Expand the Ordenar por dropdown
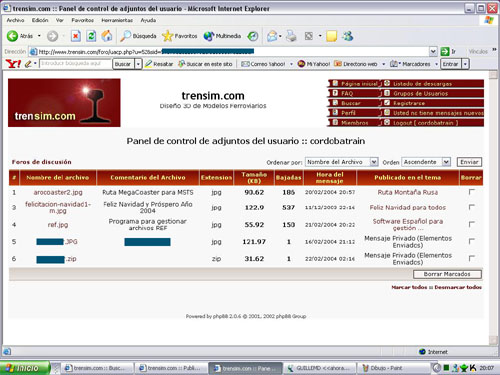 tap(374, 162)
